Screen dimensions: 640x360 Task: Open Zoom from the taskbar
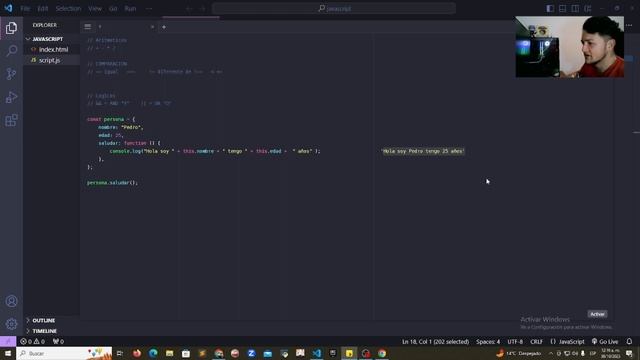[x=251, y=353]
